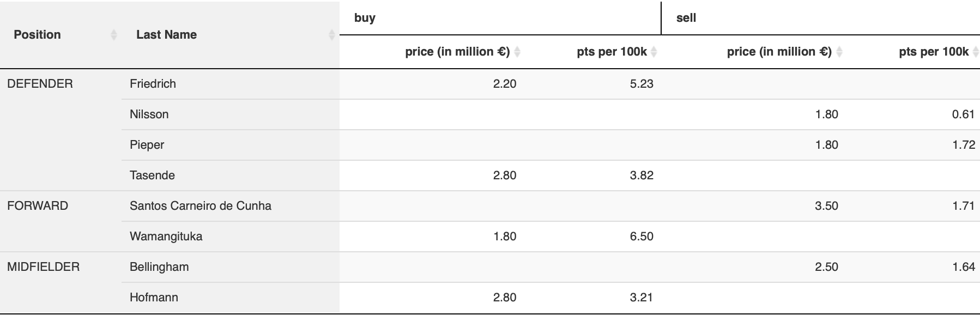Click the Last Name column header text
Screen dimensions: 980x315
[x=166, y=35]
